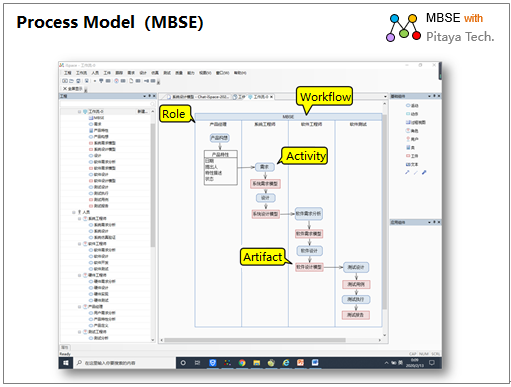Viewport: 511px width, 387px height.
Task: Pin the project panel with pushpin
Action: (x=150, y=96)
